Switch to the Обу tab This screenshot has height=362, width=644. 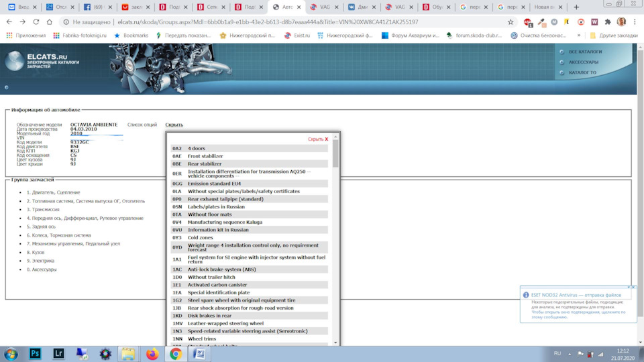[x=437, y=7]
